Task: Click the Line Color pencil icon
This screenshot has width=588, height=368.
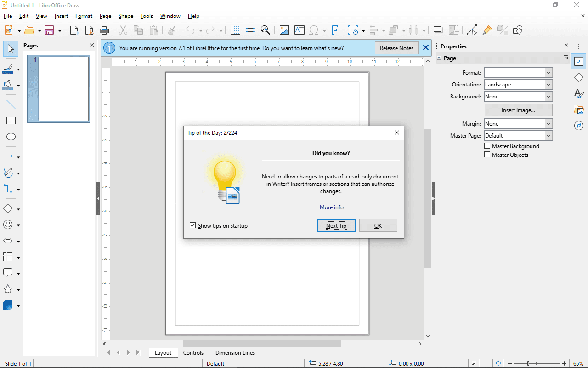Action: pos(8,69)
